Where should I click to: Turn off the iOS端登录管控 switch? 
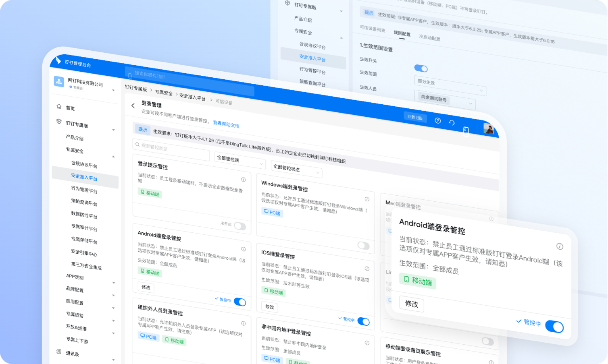tap(363, 321)
